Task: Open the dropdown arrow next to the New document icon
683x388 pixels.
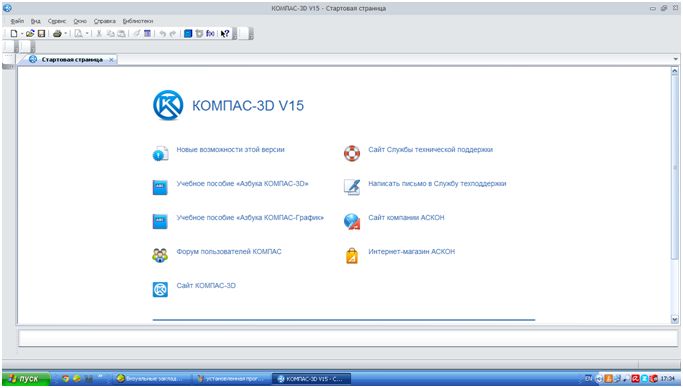Action: [22, 34]
